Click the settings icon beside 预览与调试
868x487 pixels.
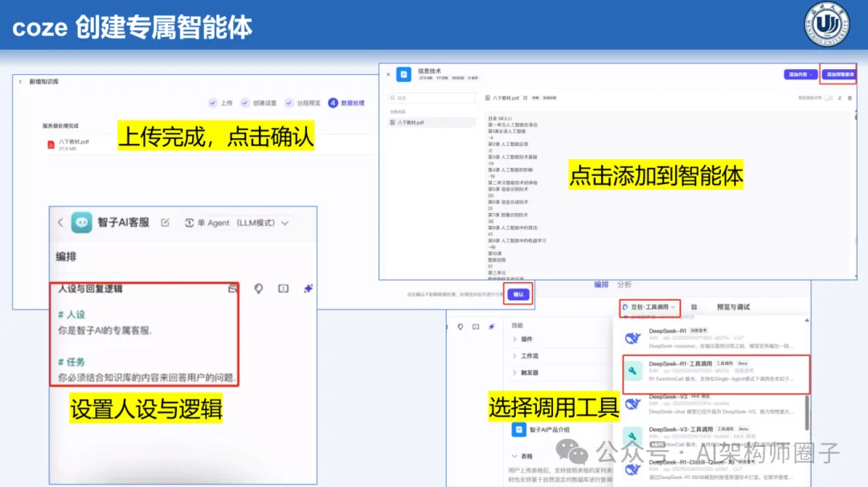tap(694, 307)
